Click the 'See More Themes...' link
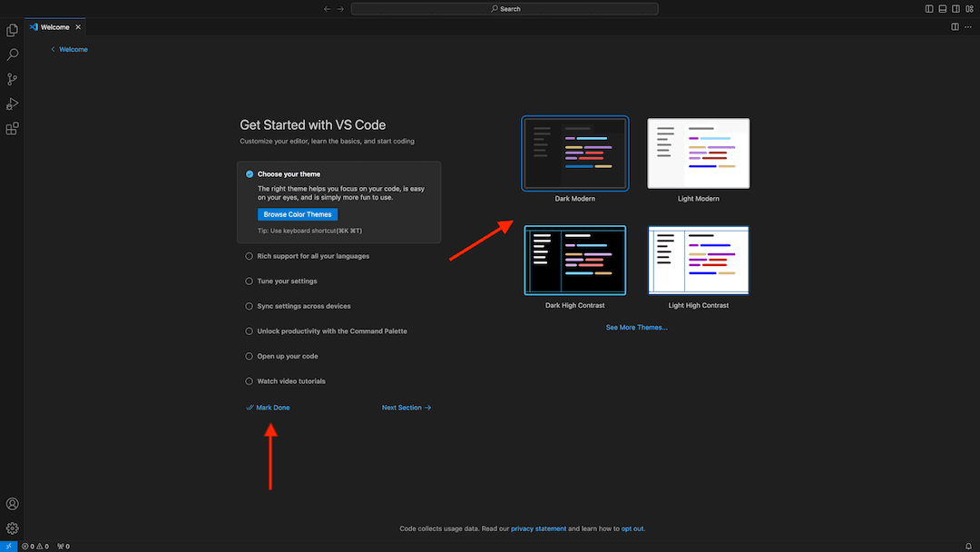 tap(636, 327)
